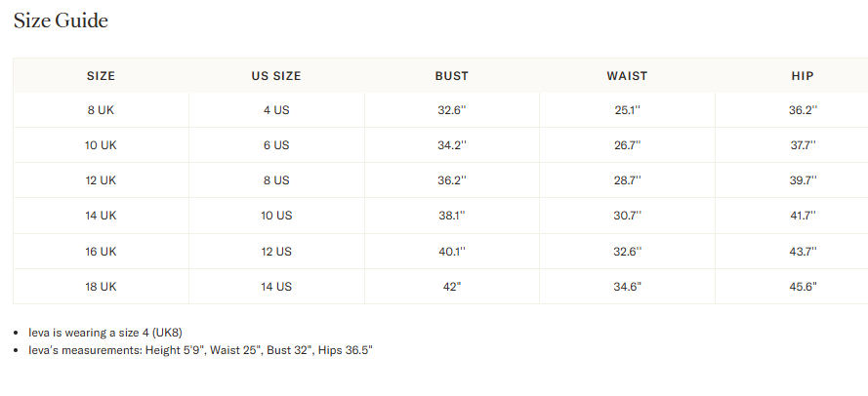This screenshot has width=868, height=396.
Task: Click the 28.7'' waist measurement cell
Action: coord(627,180)
